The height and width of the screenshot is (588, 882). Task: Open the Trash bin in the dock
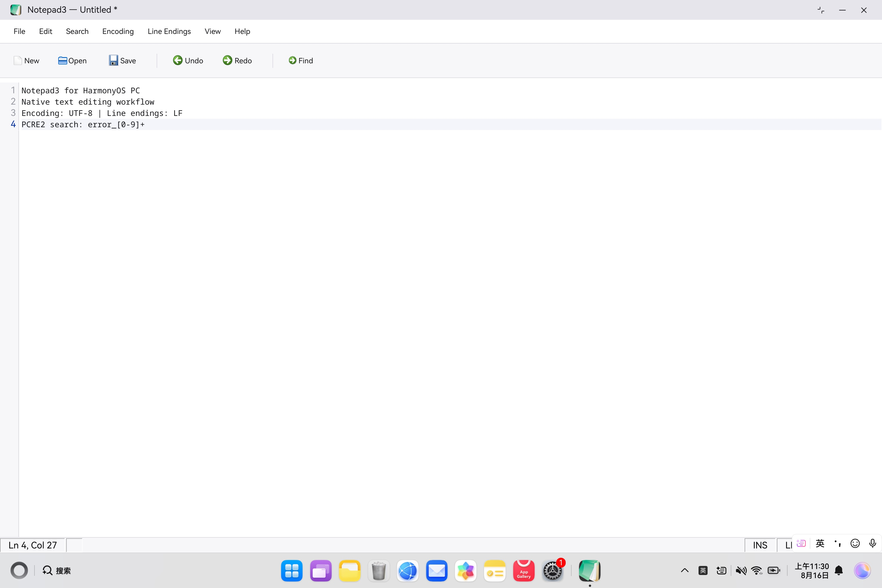pos(379,571)
